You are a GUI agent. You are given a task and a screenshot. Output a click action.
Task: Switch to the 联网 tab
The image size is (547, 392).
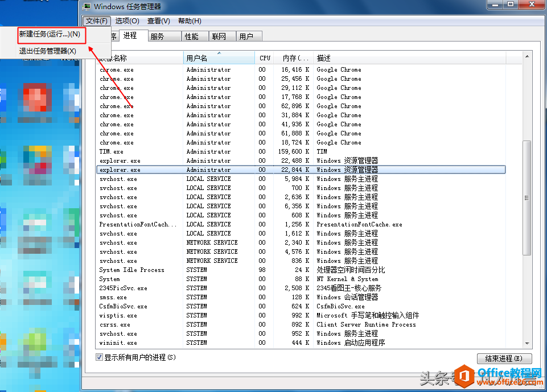[x=222, y=36]
